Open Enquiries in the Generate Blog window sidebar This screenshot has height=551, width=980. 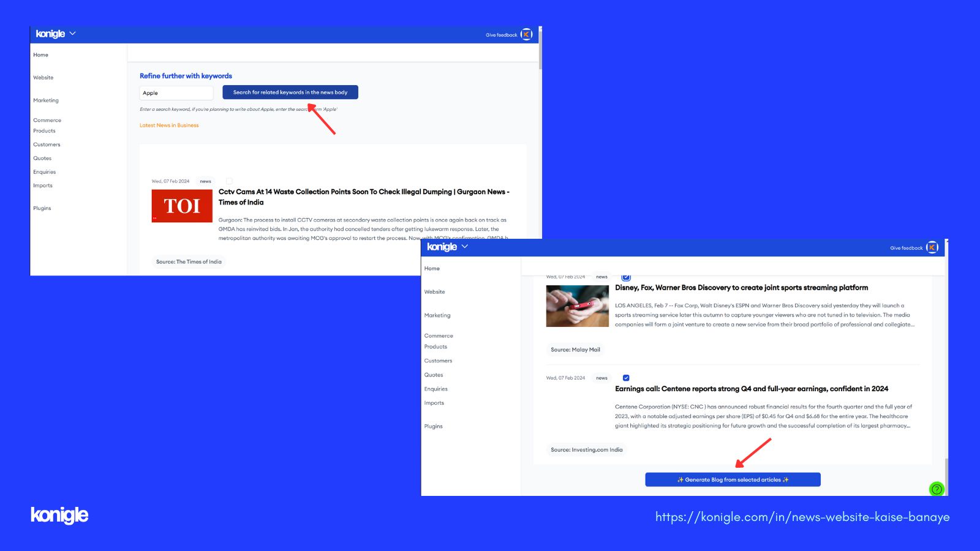pos(435,389)
